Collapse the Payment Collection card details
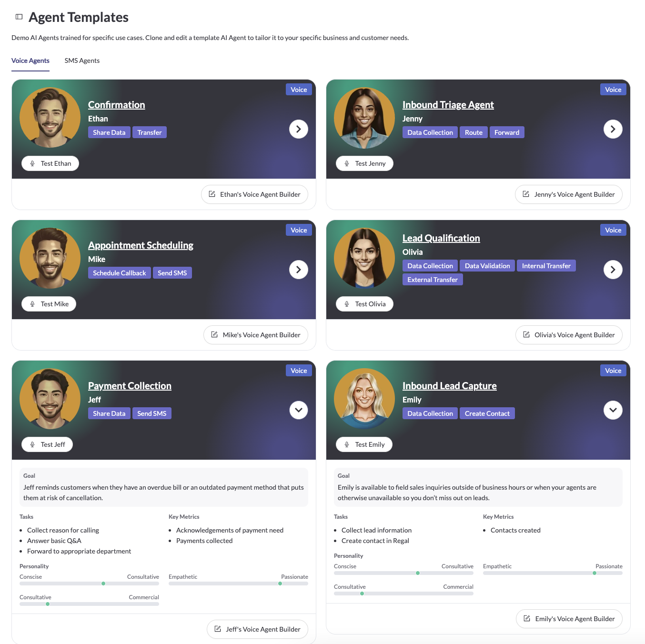The width and height of the screenshot is (645, 644). point(299,410)
